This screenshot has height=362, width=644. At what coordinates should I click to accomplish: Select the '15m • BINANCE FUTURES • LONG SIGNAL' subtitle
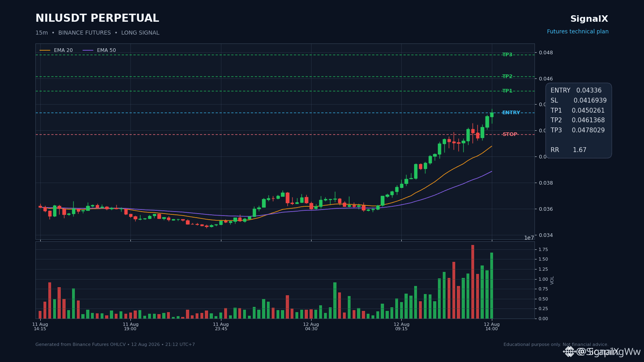[x=97, y=33]
